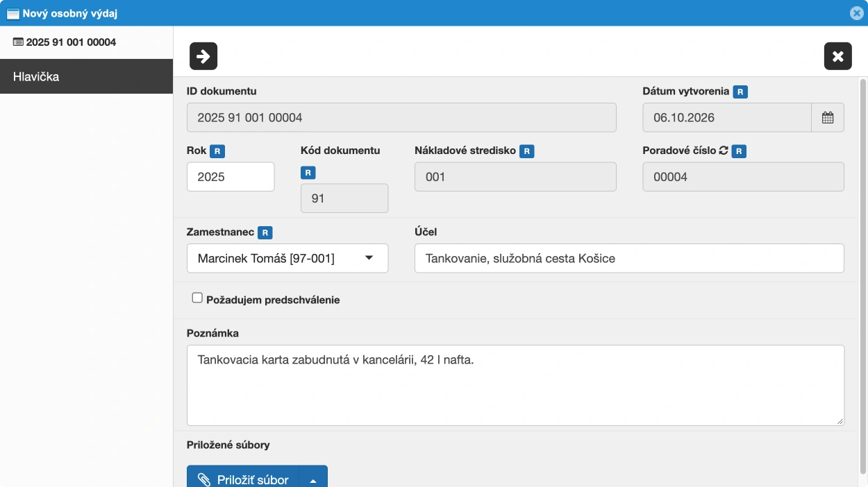Click the Požadujem predschválenie label text
Image resolution: width=868 pixels, height=487 pixels.
(x=273, y=300)
